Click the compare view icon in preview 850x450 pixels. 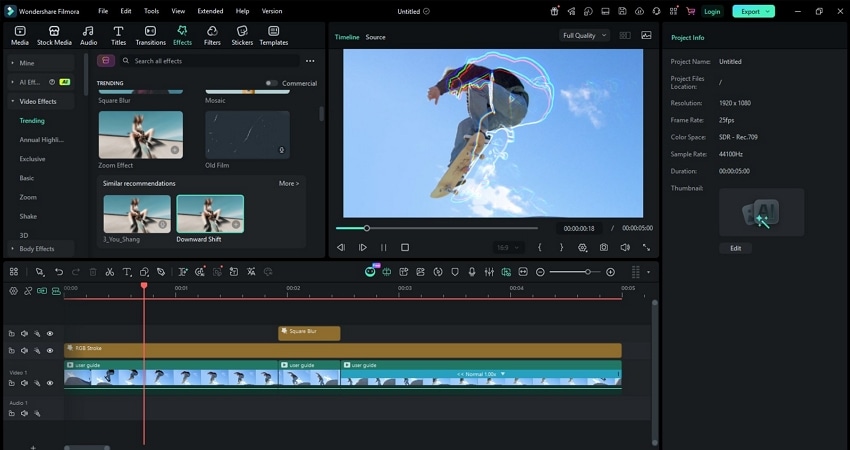point(625,35)
